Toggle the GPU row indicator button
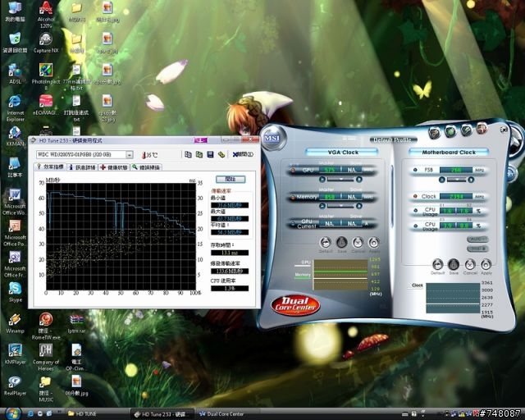The image size is (525, 420). click(x=293, y=170)
